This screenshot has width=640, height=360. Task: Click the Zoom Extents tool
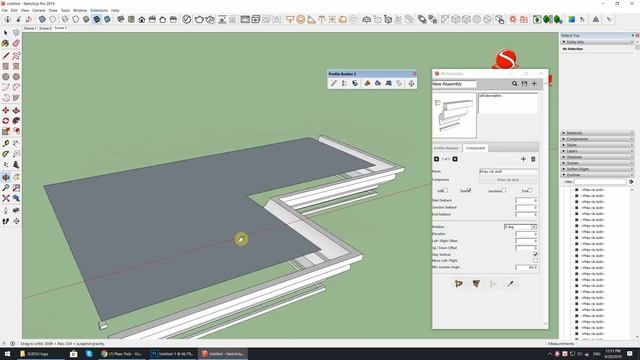click(6, 198)
